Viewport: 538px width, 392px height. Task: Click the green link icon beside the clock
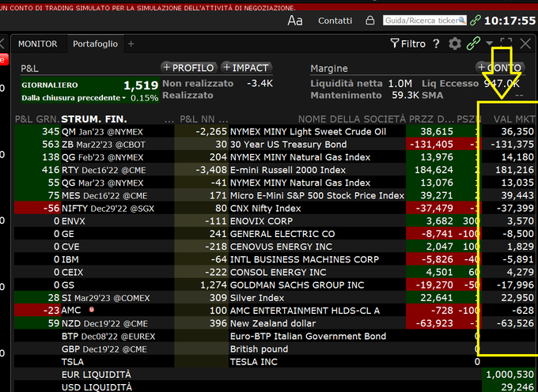pyautogui.click(x=475, y=21)
